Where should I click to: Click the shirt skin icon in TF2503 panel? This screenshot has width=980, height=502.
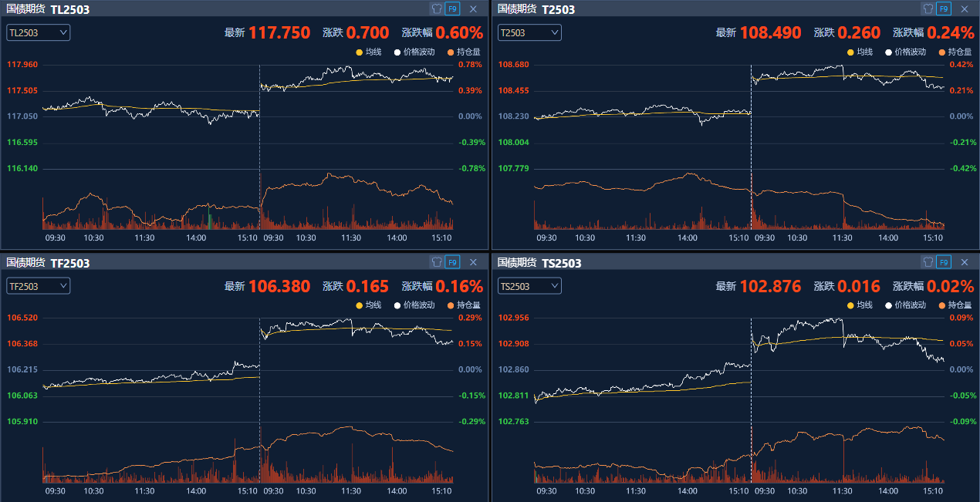(437, 262)
